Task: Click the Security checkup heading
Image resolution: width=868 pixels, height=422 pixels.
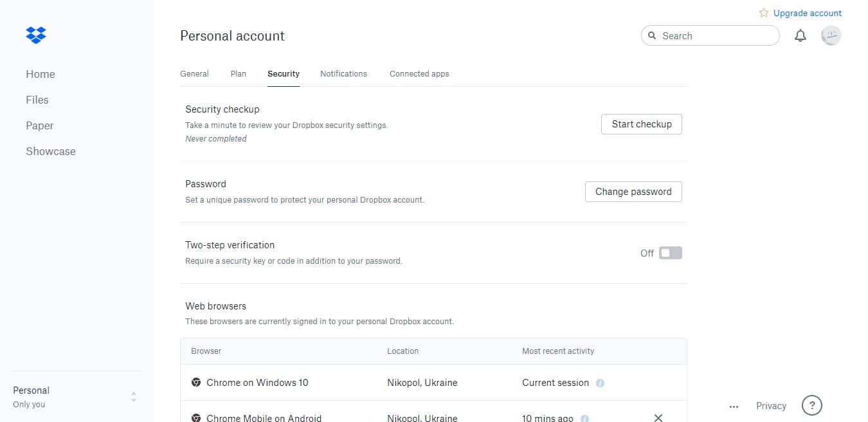Action: pos(222,109)
